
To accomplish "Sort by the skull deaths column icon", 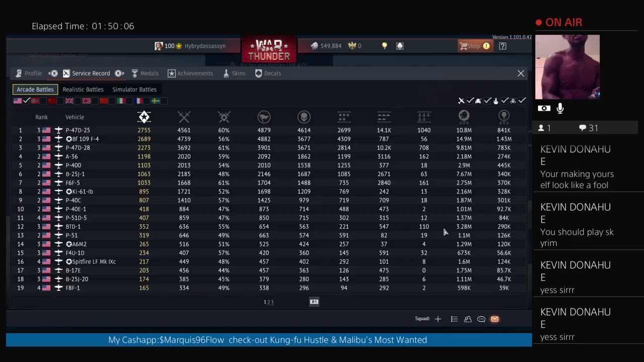I will click(x=304, y=117).
